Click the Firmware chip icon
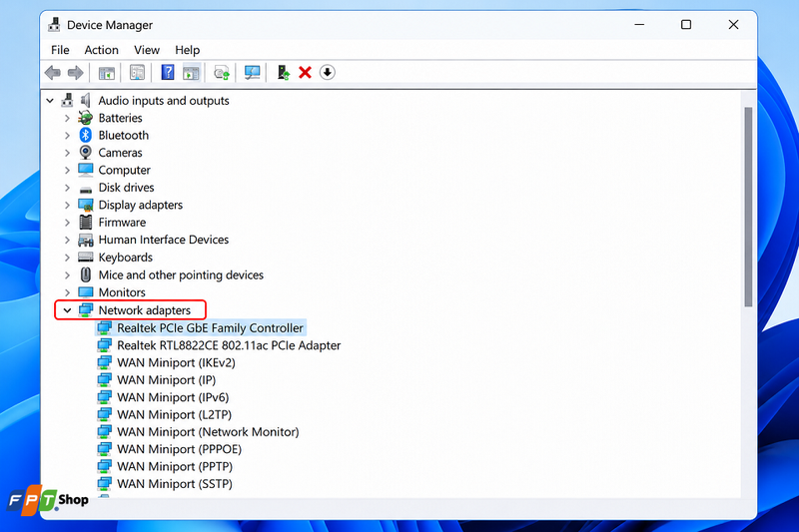This screenshot has height=532, width=799. coord(86,222)
